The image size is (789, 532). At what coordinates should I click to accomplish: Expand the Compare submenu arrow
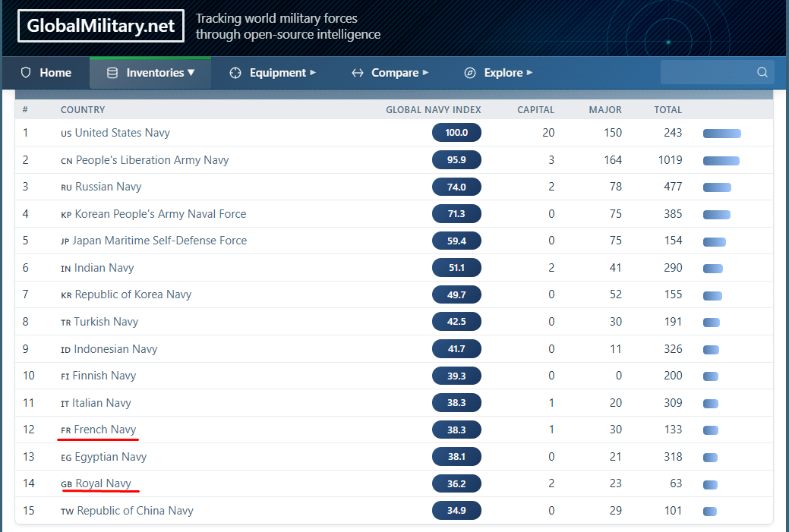pos(425,73)
